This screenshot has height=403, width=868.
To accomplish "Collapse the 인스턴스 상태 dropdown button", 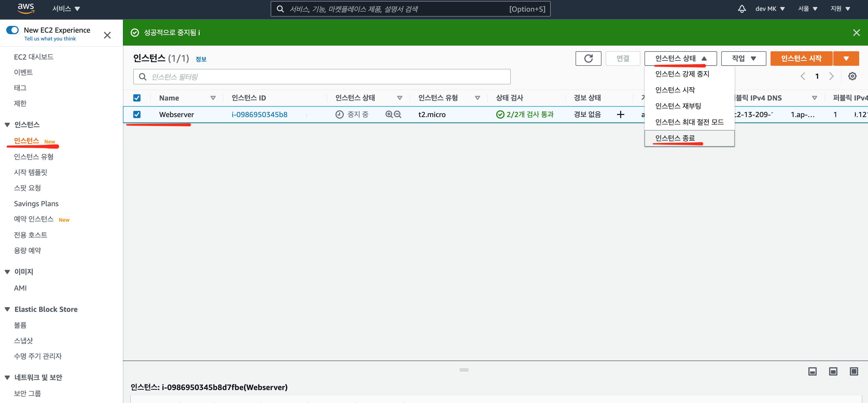I will (x=680, y=59).
